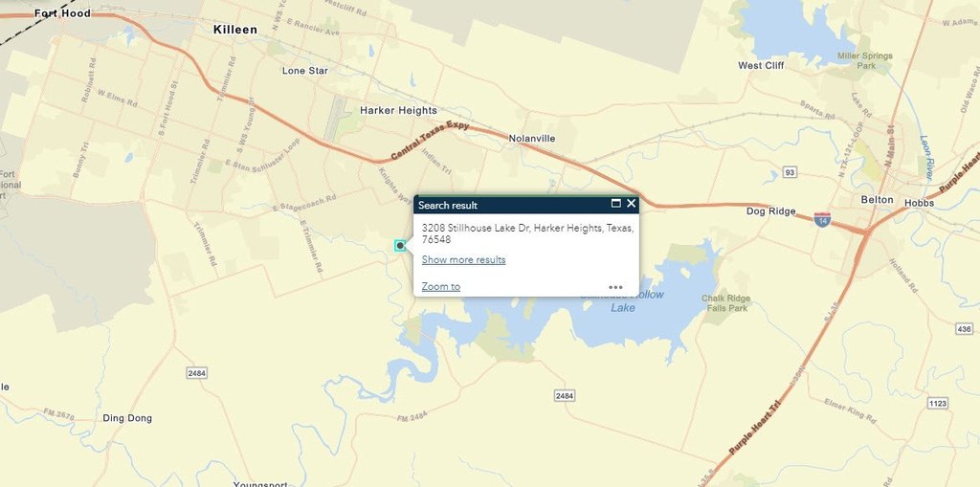Image resolution: width=980 pixels, height=487 pixels.
Task: Click the Fort Hood label
Action: 62,13
